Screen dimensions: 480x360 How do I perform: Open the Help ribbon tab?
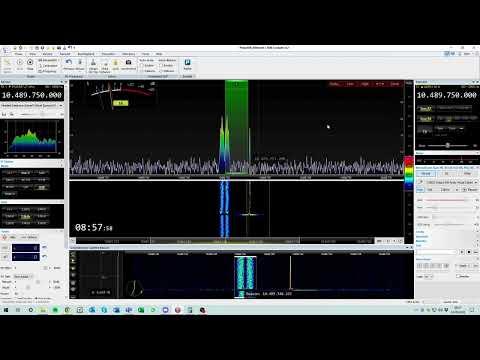pos(159,54)
